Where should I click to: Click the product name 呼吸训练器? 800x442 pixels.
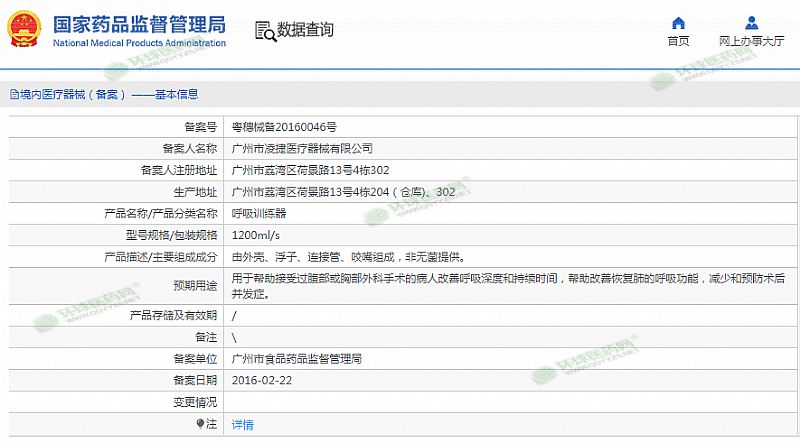[258, 214]
